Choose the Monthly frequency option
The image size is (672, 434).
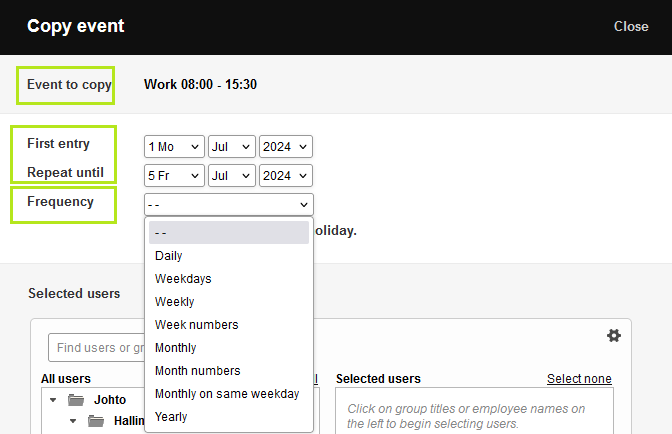pos(176,348)
